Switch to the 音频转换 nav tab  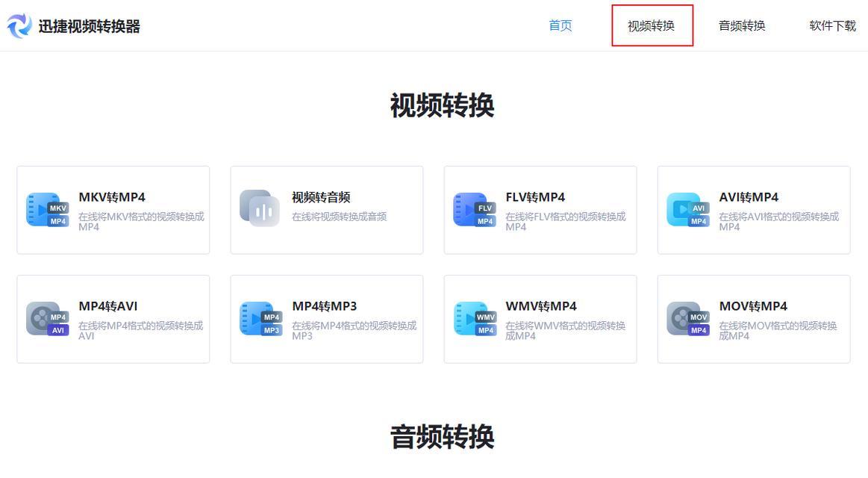[742, 25]
